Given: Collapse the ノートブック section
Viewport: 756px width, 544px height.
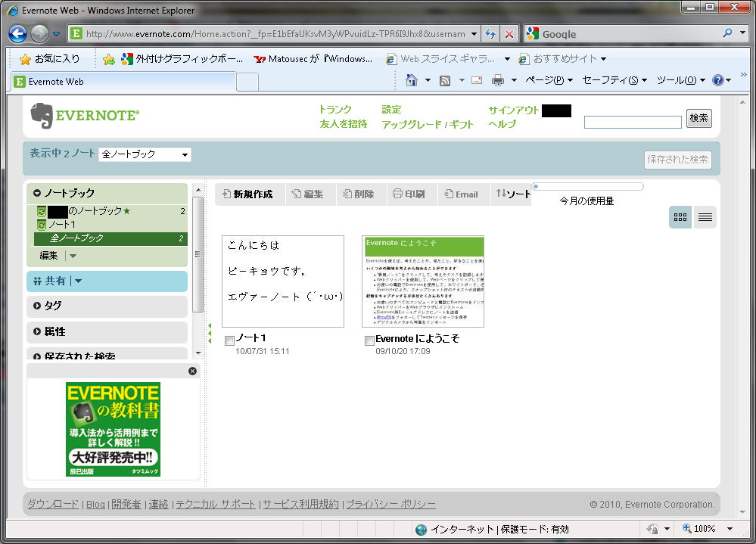Looking at the screenshot, I should tap(36, 193).
